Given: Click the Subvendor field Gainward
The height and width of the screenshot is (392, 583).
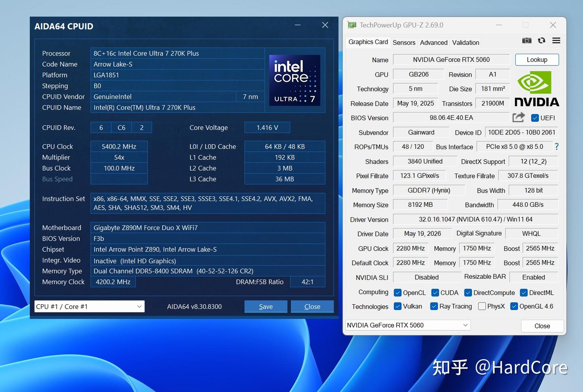Looking at the screenshot, I should click(421, 132).
